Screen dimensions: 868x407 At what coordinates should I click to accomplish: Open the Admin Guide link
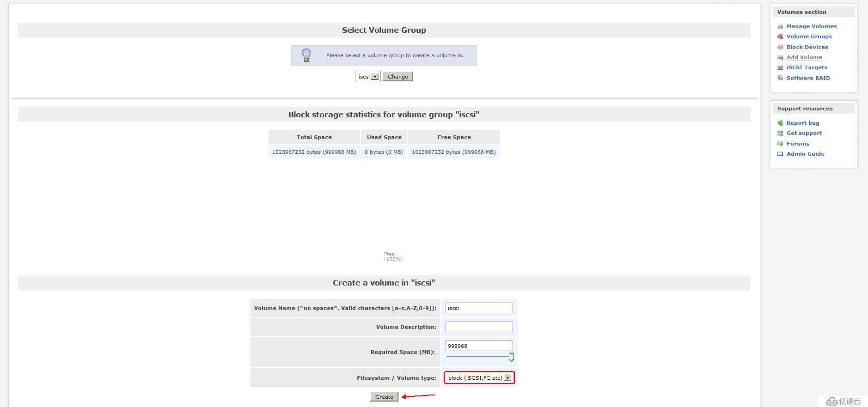coord(806,154)
